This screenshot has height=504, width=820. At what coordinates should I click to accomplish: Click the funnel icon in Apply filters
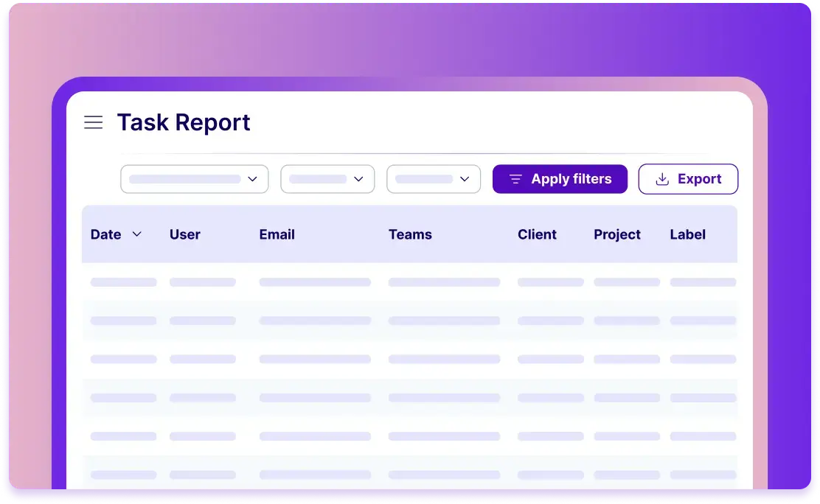pyautogui.click(x=515, y=179)
